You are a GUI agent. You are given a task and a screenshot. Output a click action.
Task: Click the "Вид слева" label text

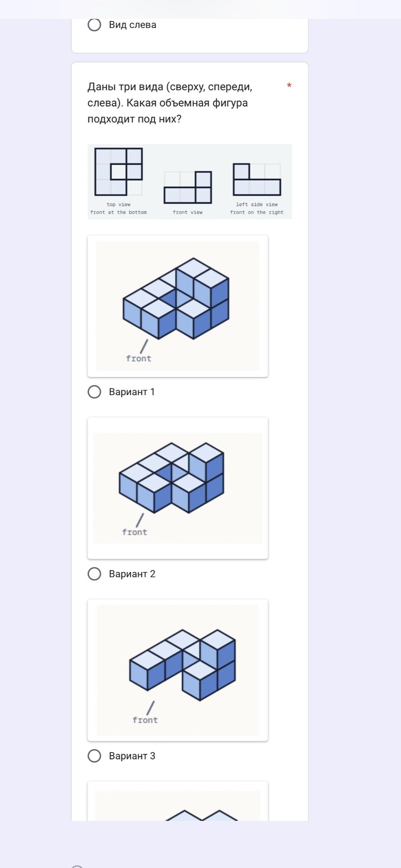(133, 25)
